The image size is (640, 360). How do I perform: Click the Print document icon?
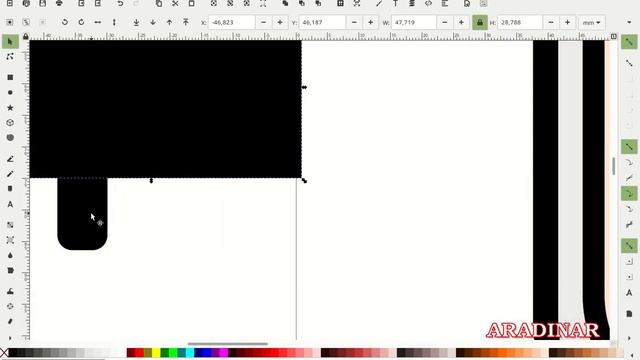coord(59,4)
